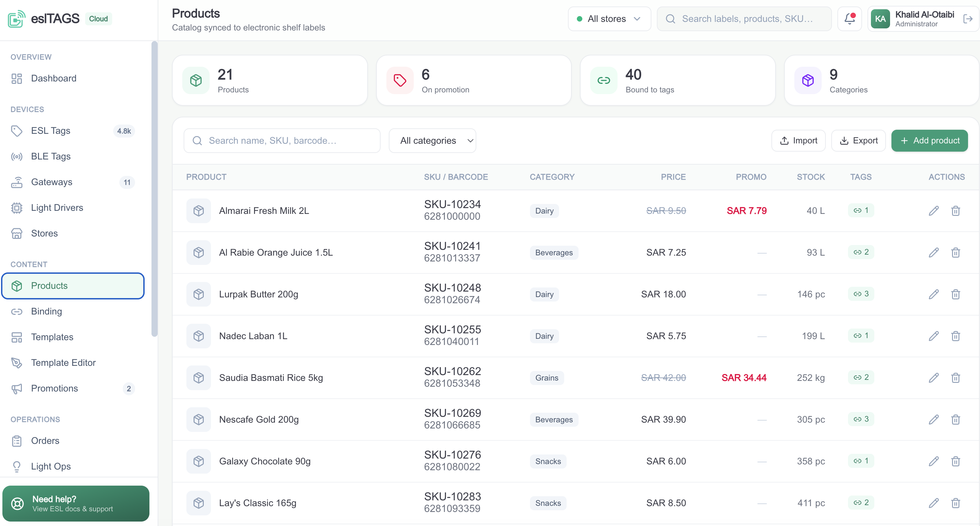Edit Lay's Classic 165g product
The height and width of the screenshot is (526, 980).
click(x=933, y=503)
